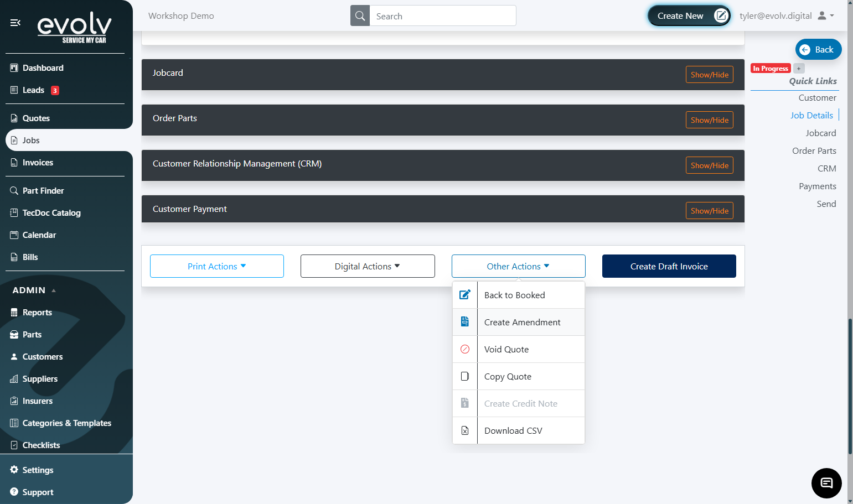The height and width of the screenshot is (504, 853).
Task: Click the Create New button
Action: pos(689,15)
